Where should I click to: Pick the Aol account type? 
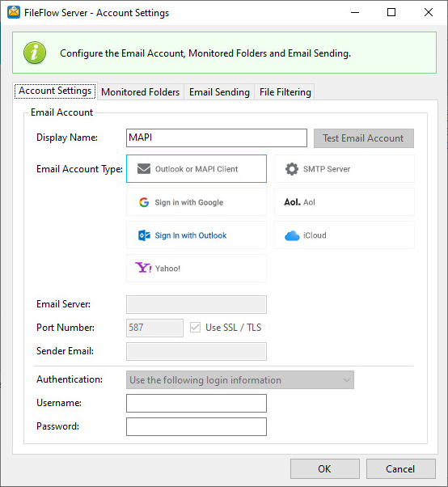[x=344, y=202]
